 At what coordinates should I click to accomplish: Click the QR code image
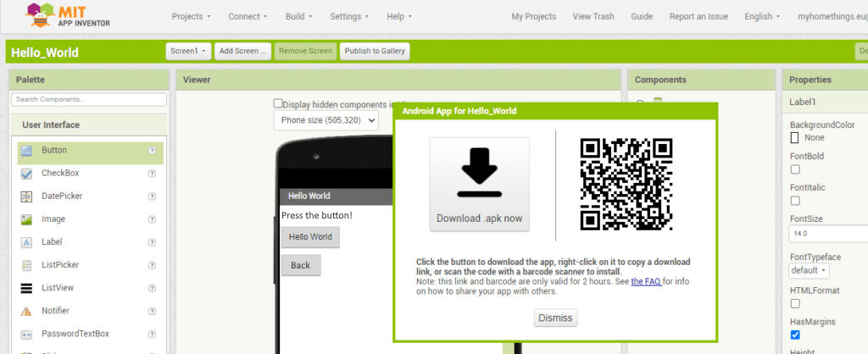tap(626, 184)
